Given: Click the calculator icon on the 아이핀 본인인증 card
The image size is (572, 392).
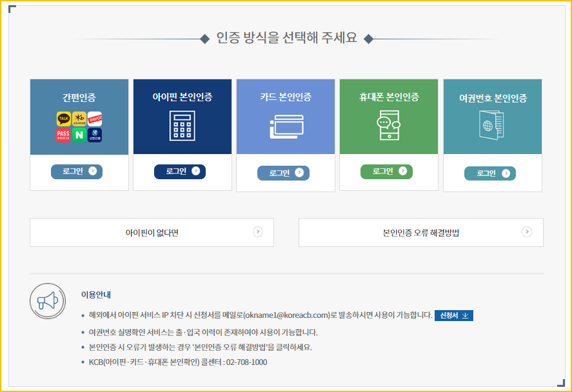Looking at the screenshot, I should pyautogui.click(x=182, y=126).
